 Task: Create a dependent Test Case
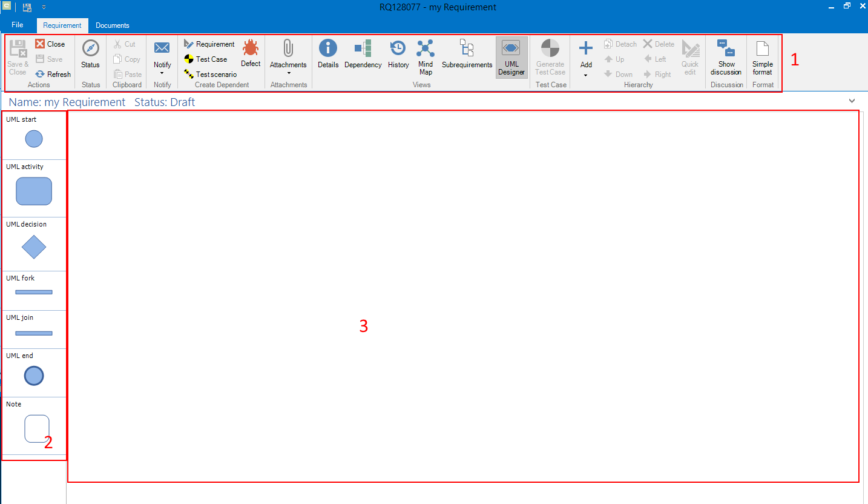coord(206,59)
